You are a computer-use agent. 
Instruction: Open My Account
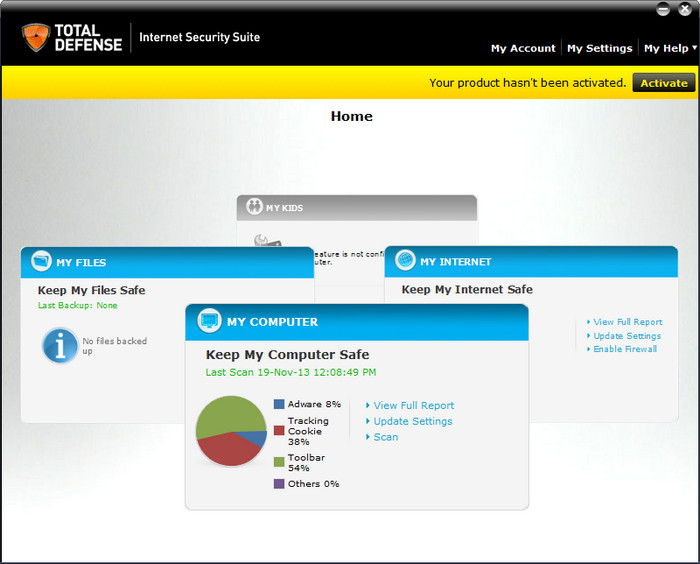pyautogui.click(x=523, y=48)
